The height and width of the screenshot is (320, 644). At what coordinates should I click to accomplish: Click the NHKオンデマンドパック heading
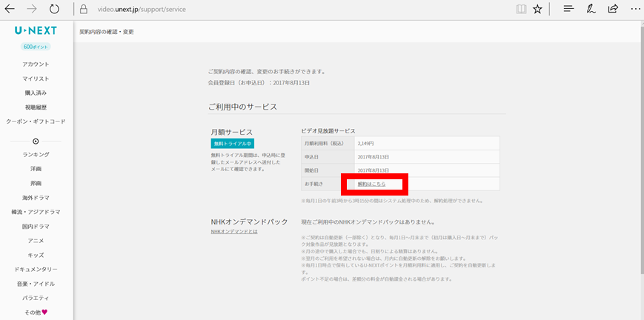tap(249, 221)
